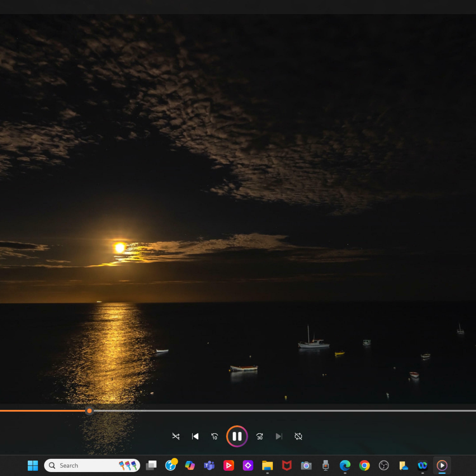Viewport: 476px width, 476px height.
Task: Toggle shuffle playback
Action: point(176,436)
